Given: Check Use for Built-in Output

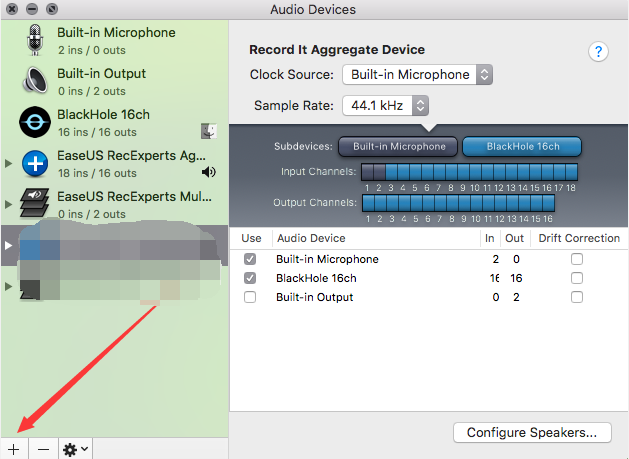Looking at the screenshot, I should click(x=250, y=297).
